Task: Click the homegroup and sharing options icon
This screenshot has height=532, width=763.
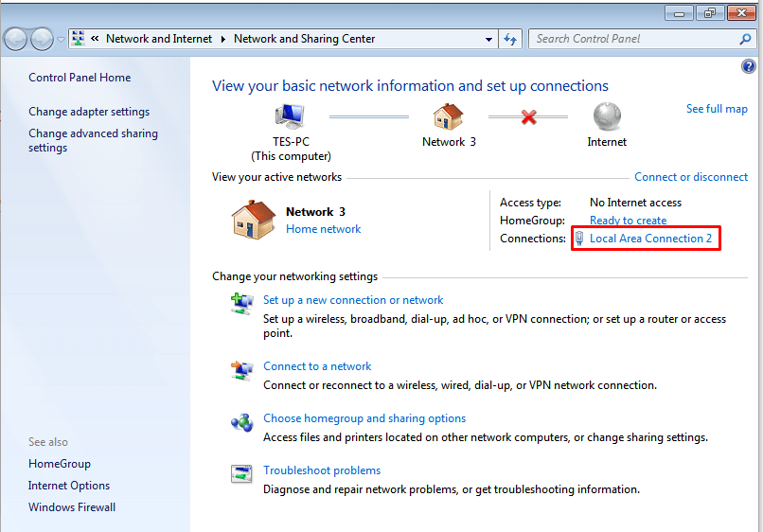Action: coord(242,421)
